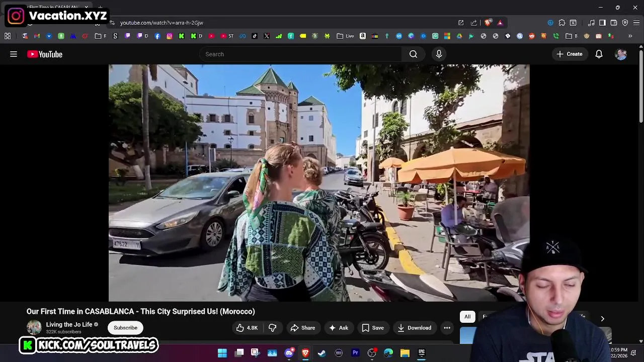The height and width of the screenshot is (362, 644).
Task: Show next filter chips with arrow
Action: (602, 318)
